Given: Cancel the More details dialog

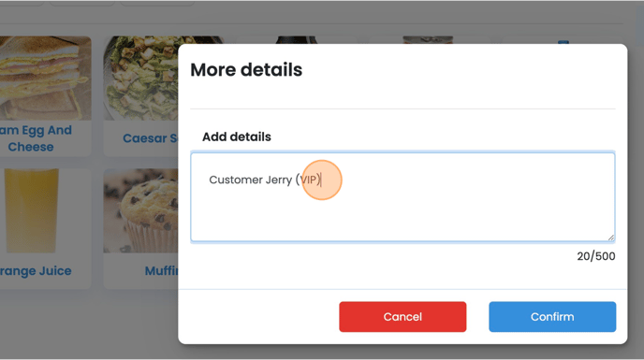Looking at the screenshot, I should 402,316.
